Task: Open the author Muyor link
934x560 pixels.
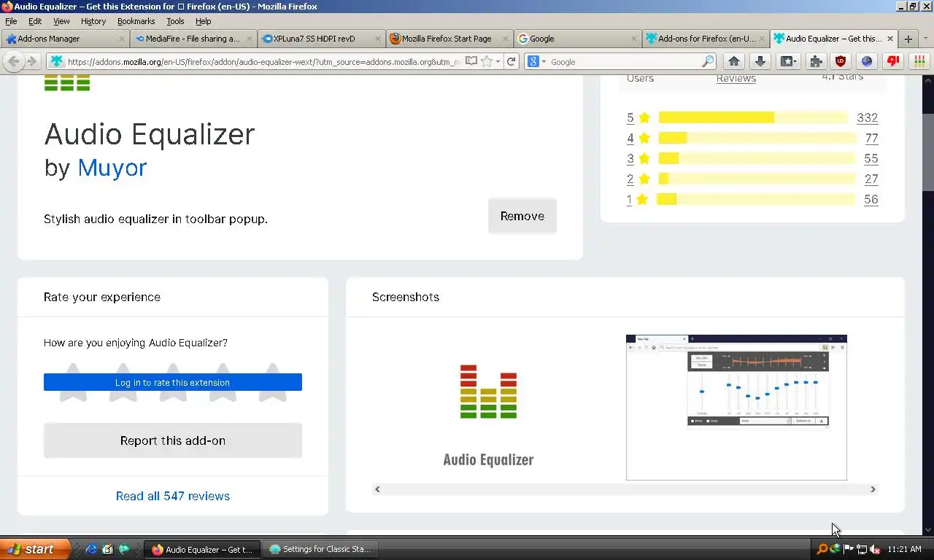Action: point(112,168)
